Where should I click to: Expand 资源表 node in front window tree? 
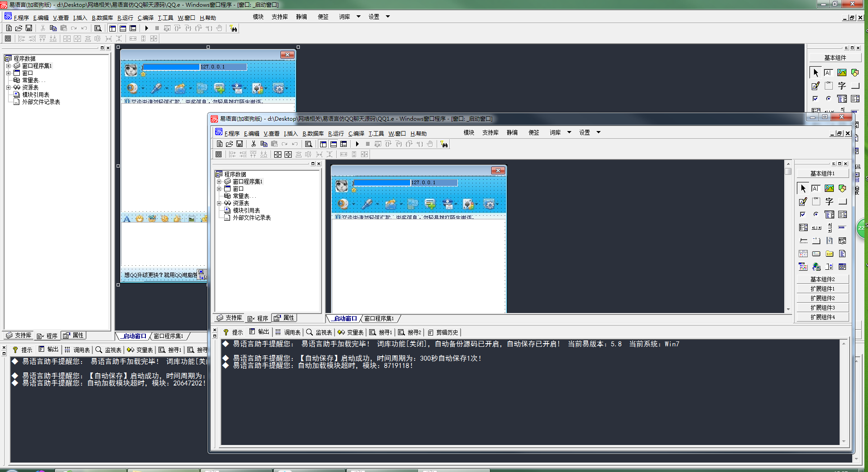point(219,204)
